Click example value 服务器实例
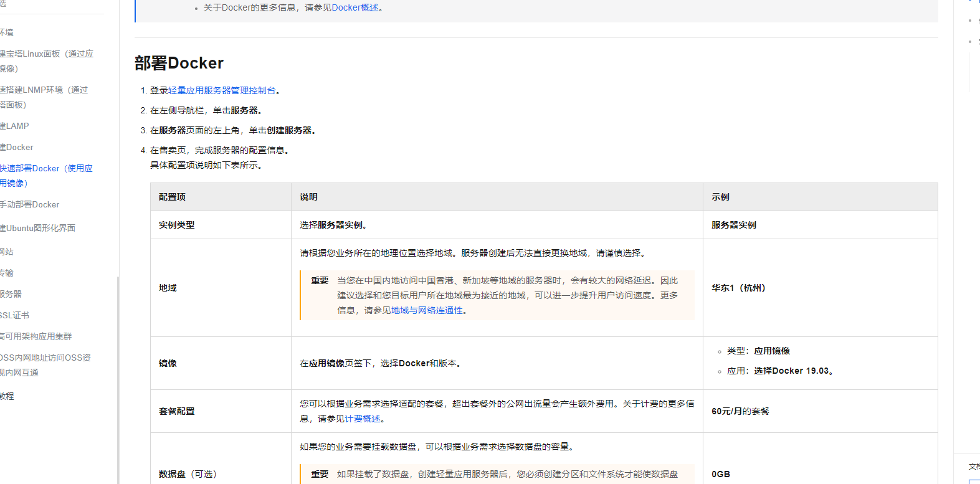 (x=734, y=225)
